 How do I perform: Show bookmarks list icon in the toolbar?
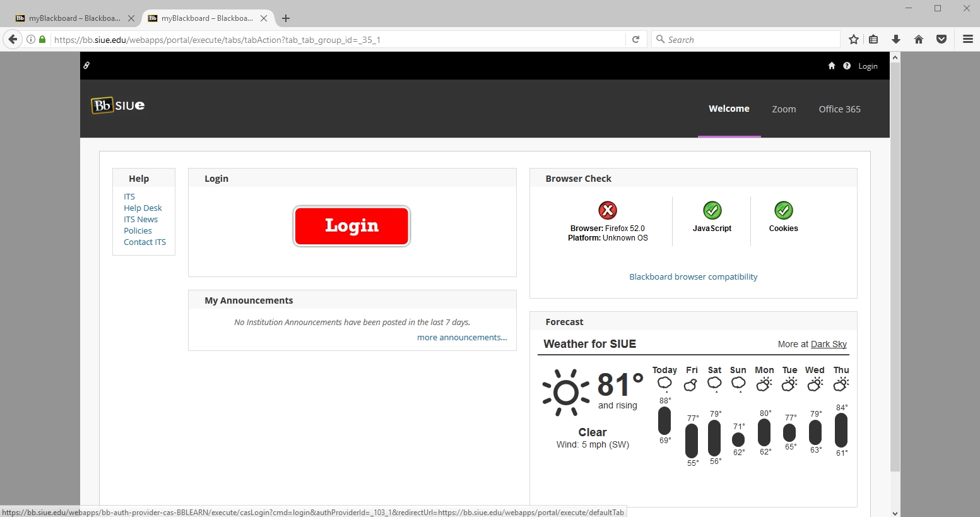pyautogui.click(x=873, y=39)
